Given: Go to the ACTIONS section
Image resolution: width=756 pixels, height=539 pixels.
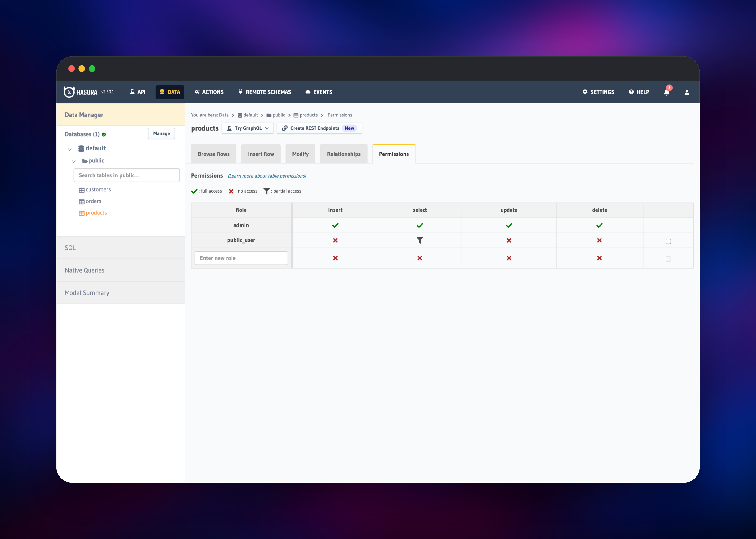Looking at the screenshot, I should 209,92.
